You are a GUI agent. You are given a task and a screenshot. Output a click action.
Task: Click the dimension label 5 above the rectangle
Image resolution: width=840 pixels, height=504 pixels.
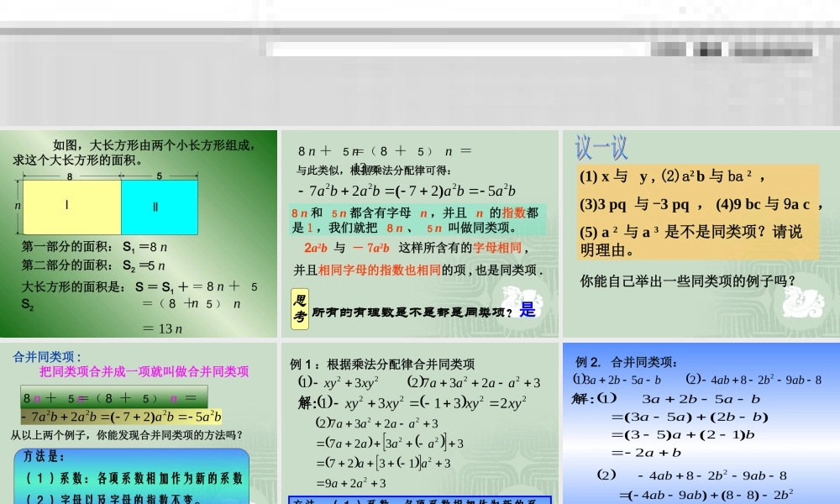[x=159, y=176]
